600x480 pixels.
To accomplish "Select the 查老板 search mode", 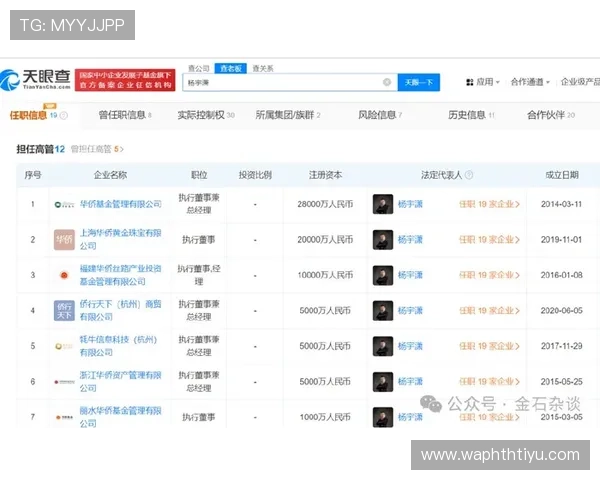I will [x=230, y=69].
